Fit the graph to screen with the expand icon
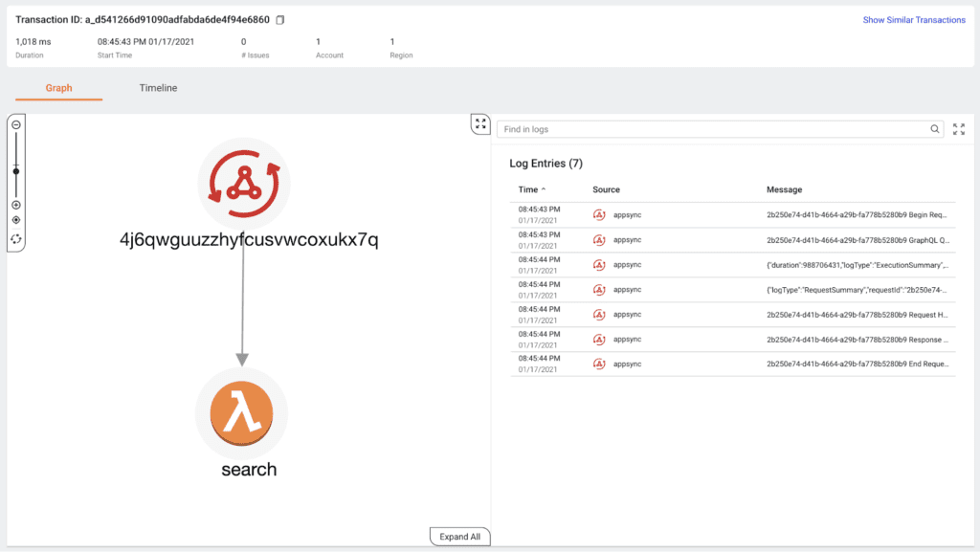The height and width of the screenshot is (552, 980). tap(481, 123)
